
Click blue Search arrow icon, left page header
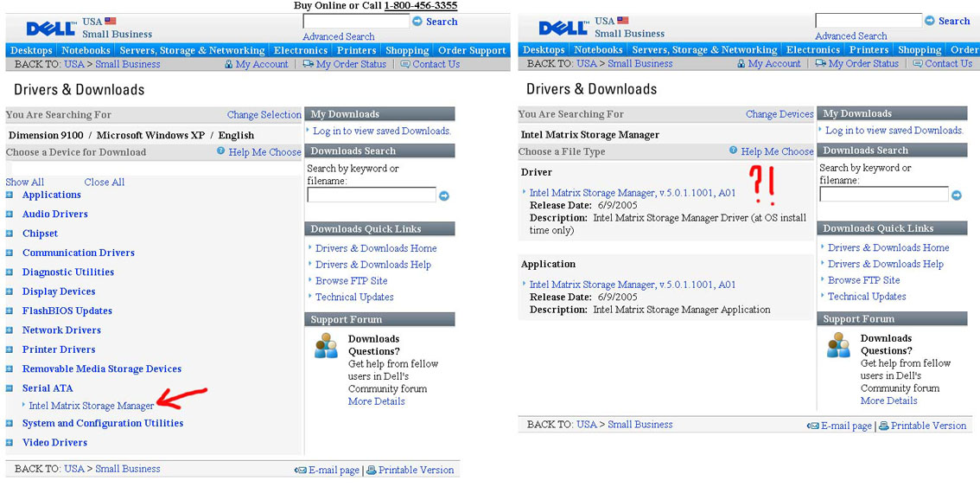pyautogui.click(x=417, y=22)
